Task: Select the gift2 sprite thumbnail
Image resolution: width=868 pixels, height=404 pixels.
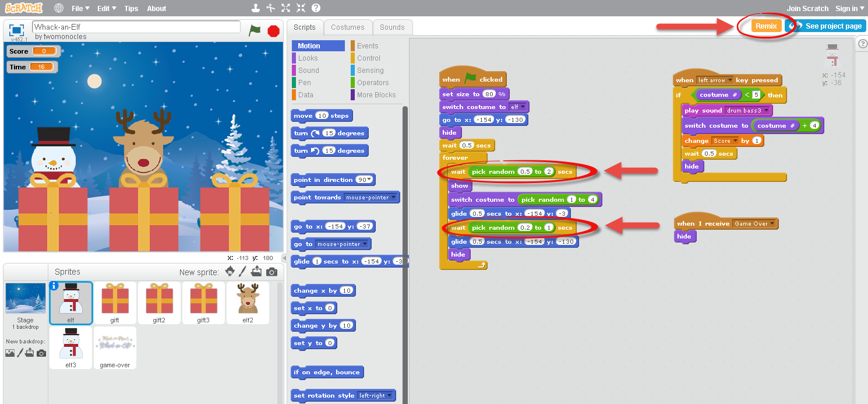Action: click(x=159, y=303)
